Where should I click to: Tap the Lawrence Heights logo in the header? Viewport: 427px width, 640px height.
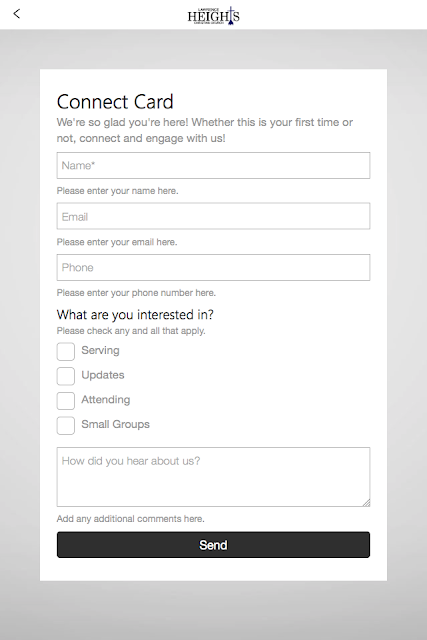pos(213,16)
